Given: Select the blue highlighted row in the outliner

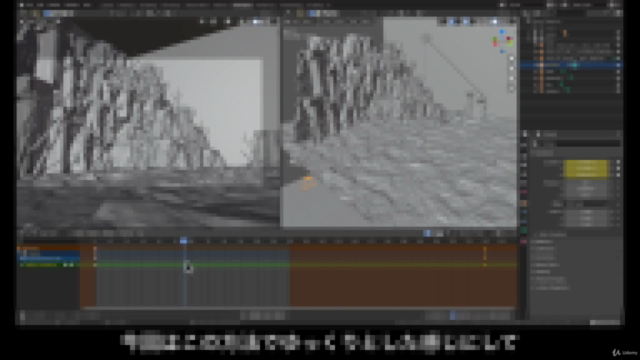Looking at the screenshot, I should [x=571, y=65].
